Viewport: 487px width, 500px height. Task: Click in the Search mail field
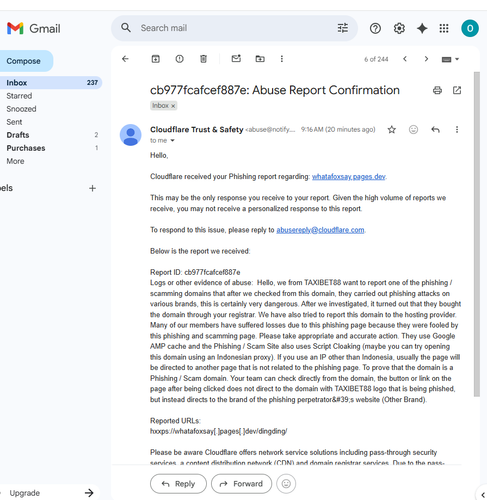[233, 28]
